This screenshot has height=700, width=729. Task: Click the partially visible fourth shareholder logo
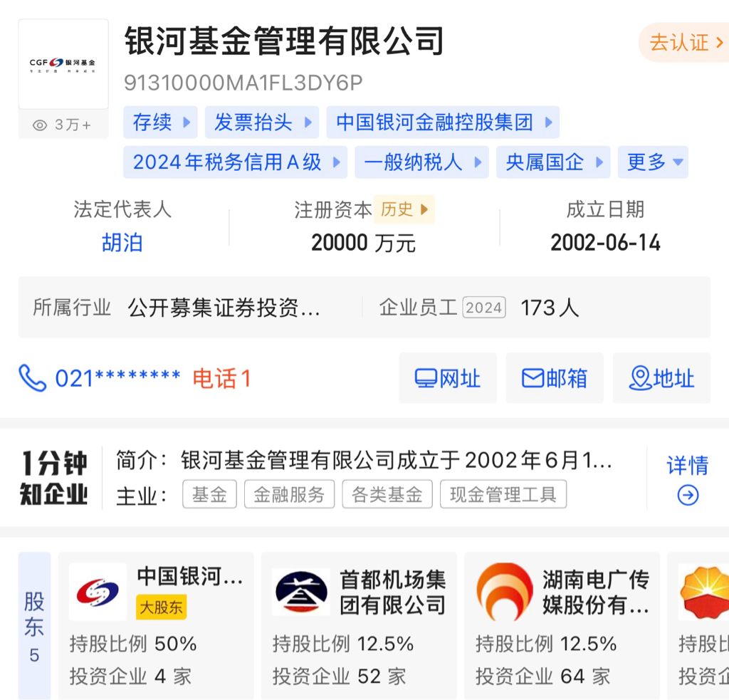(x=704, y=592)
